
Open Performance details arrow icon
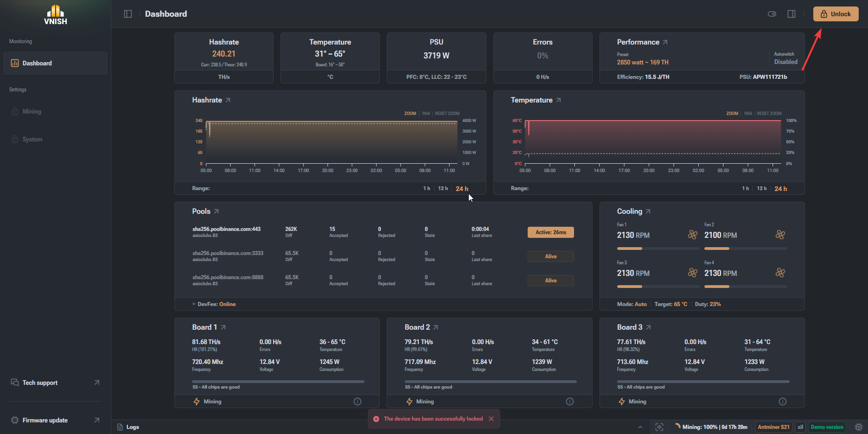[665, 42]
